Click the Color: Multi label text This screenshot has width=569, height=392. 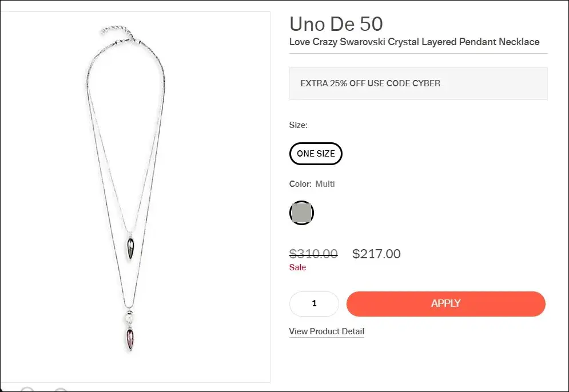tap(312, 184)
